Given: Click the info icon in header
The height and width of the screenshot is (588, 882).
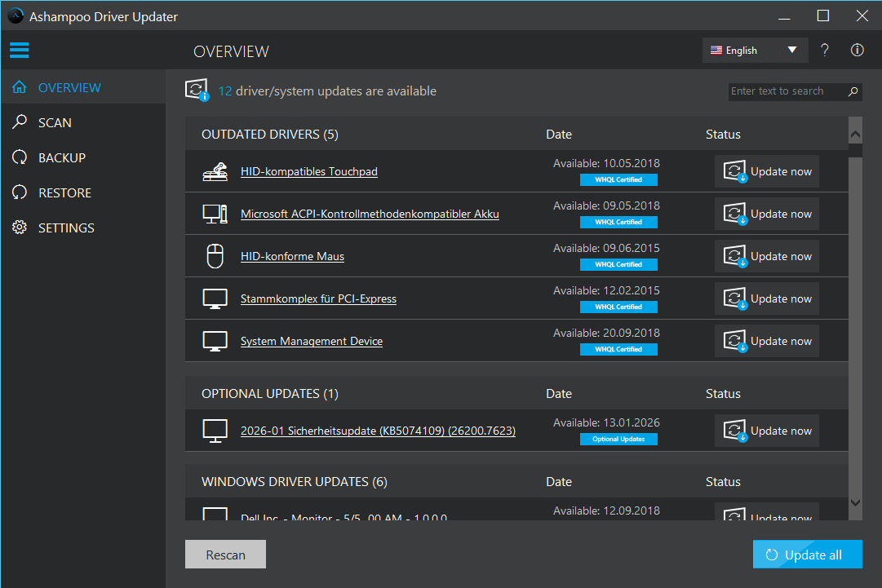Looking at the screenshot, I should (x=857, y=51).
